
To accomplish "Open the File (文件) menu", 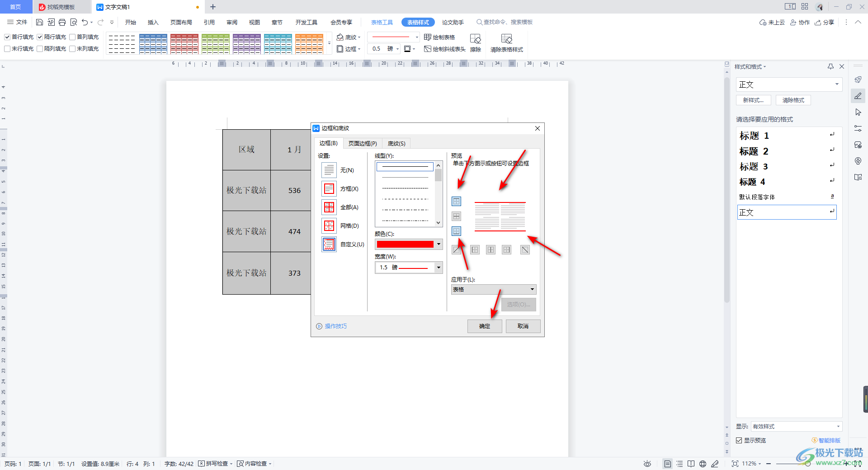I will pos(17,22).
